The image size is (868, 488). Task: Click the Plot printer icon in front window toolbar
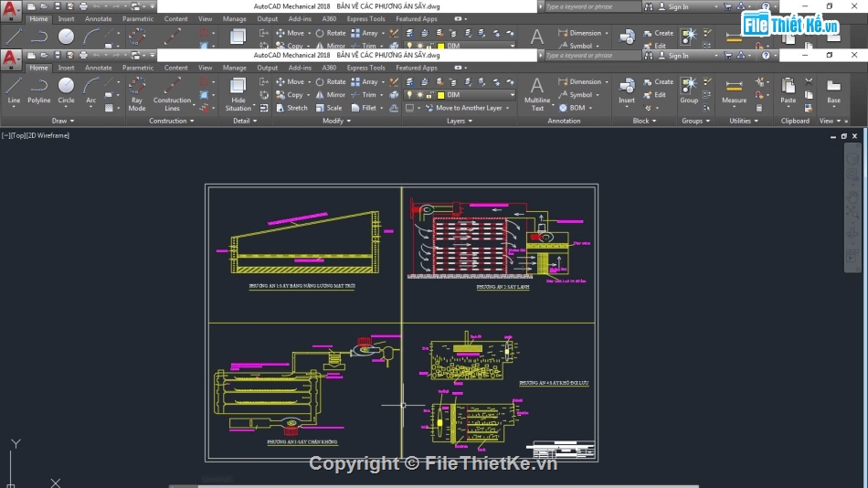point(83,55)
